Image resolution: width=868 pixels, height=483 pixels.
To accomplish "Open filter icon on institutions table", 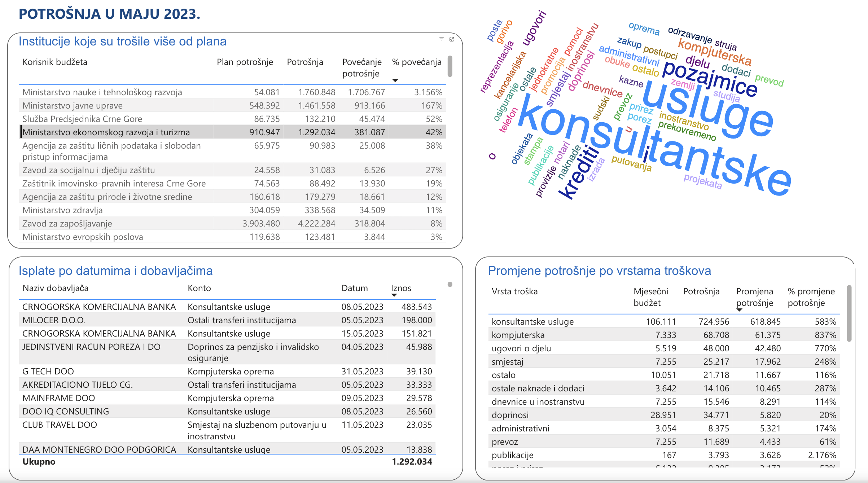I will [x=441, y=39].
